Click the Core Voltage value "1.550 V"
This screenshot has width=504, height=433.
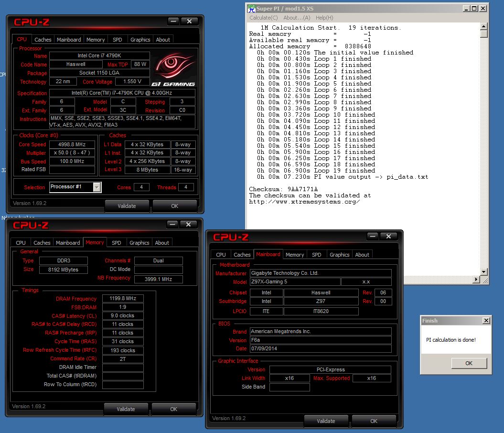click(x=132, y=82)
